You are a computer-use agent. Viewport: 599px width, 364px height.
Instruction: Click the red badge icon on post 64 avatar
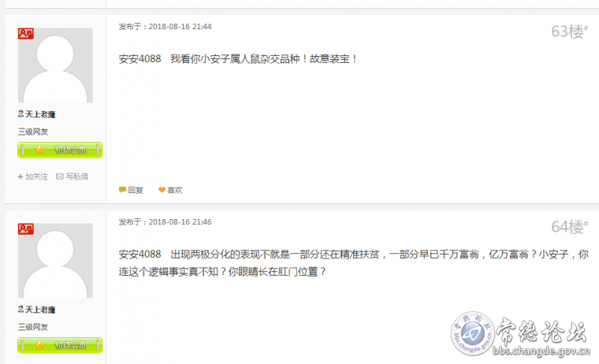(x=25, y=228)
